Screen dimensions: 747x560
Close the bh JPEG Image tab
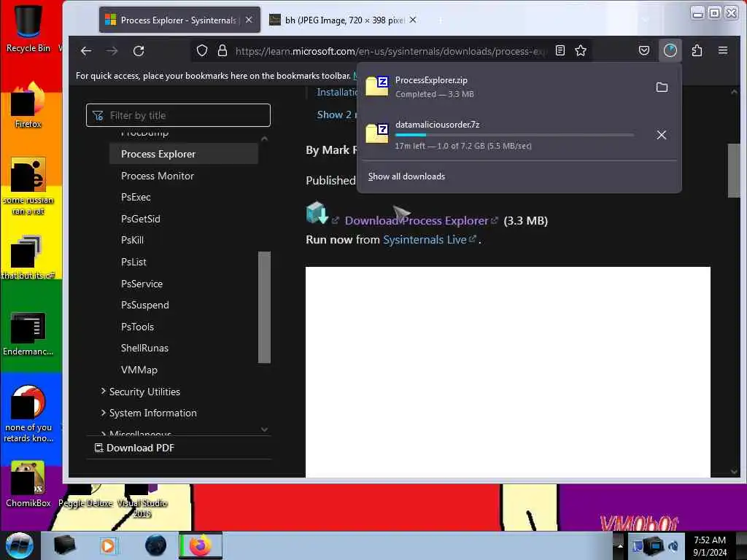[413, 20]
